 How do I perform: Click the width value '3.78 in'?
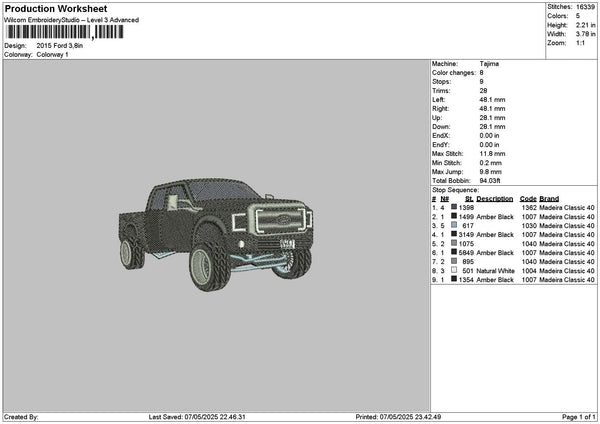pos(585,34)
